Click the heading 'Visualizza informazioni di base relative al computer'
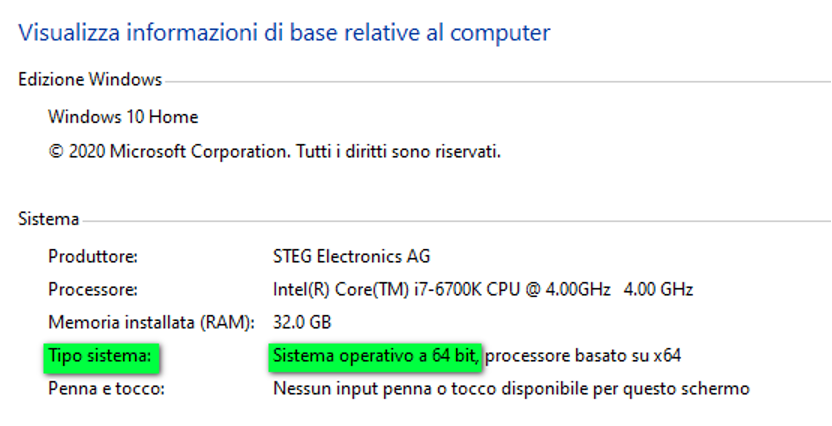 [x=285, y=33]
